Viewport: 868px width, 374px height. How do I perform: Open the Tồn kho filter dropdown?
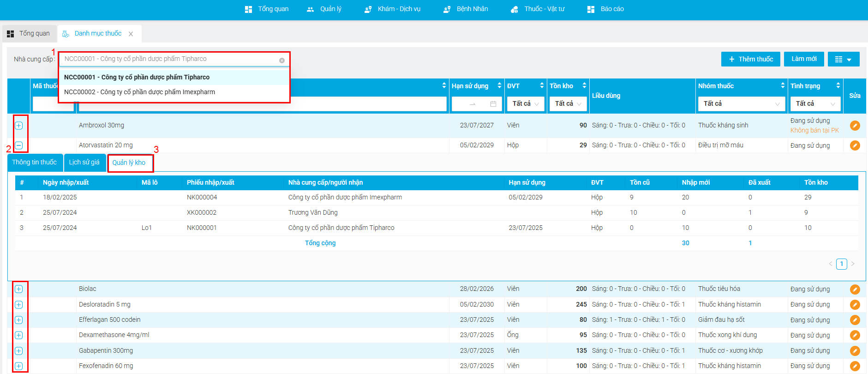(x=568, y=104)
